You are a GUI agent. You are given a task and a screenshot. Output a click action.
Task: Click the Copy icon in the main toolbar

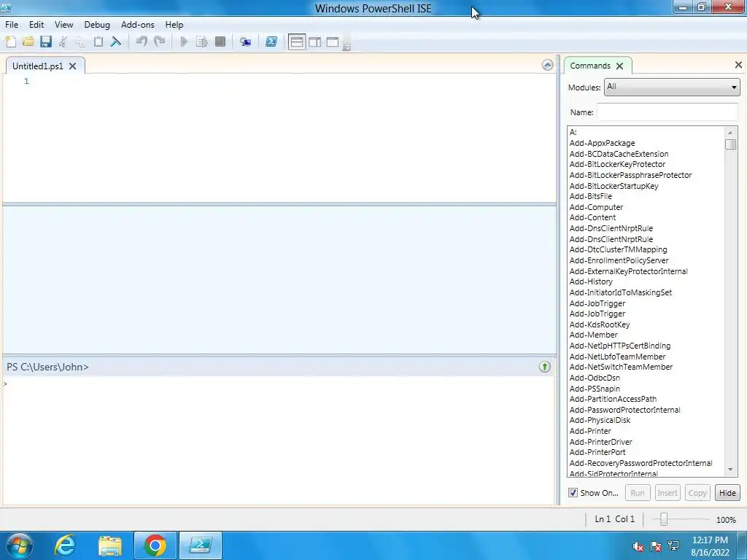pyautogui.click(x=80, y=42)
